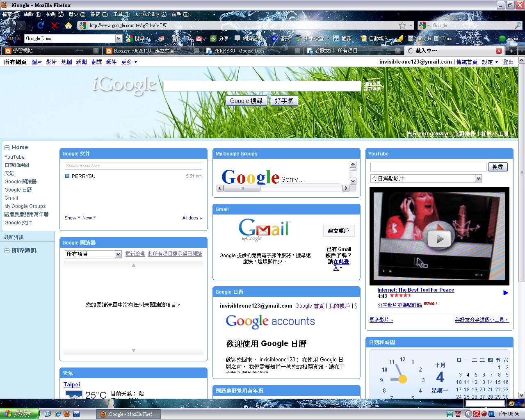Click the 網頁註解 Sidewiki toolbar button
Screen dimensions: 525x420
(249, 39)
